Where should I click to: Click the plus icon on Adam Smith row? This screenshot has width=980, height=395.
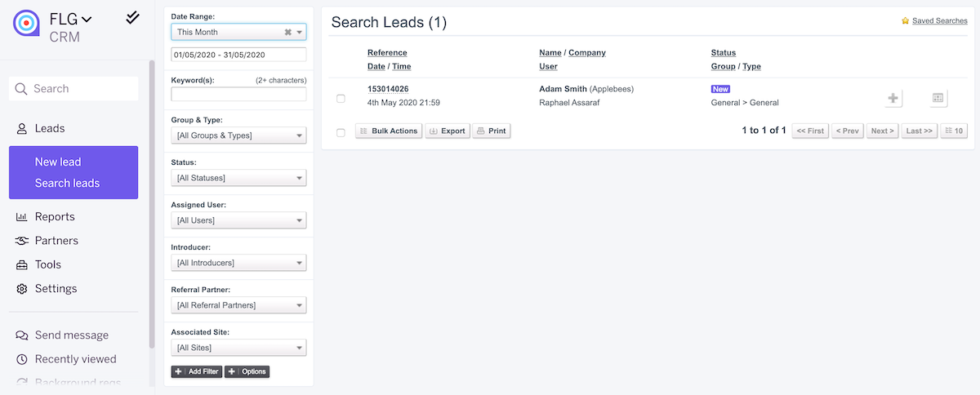click(893, 98)
